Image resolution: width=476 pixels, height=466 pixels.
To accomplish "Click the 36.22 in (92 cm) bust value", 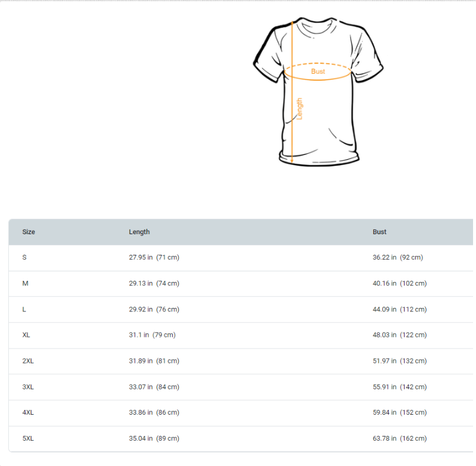I will [x=398, y=257].
